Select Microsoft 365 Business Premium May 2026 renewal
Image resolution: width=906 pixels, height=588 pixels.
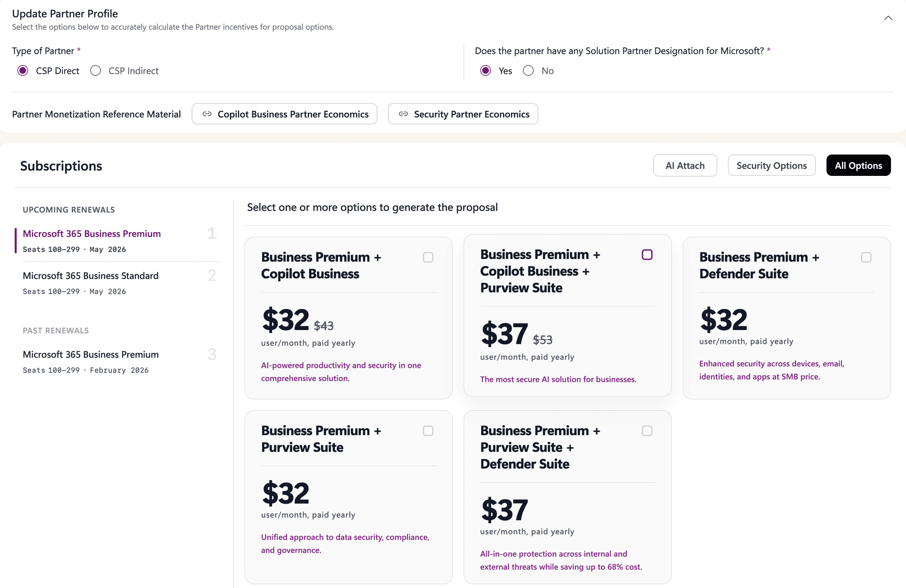117,241
